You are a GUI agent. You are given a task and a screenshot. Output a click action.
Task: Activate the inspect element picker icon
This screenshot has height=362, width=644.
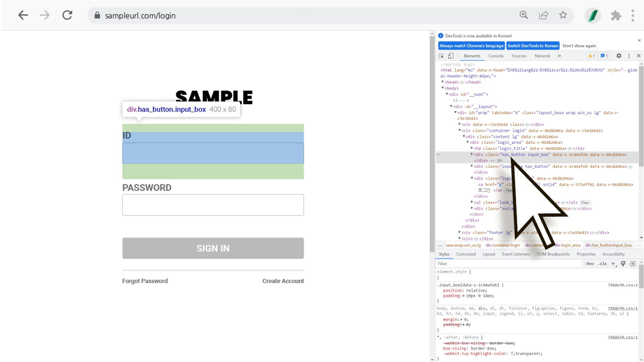pos(441,56)
